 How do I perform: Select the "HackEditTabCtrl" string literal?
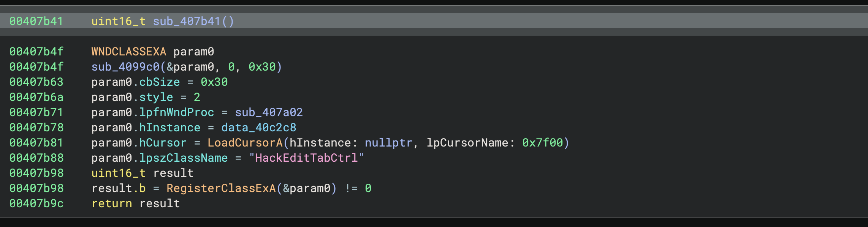tap(306, 158)
